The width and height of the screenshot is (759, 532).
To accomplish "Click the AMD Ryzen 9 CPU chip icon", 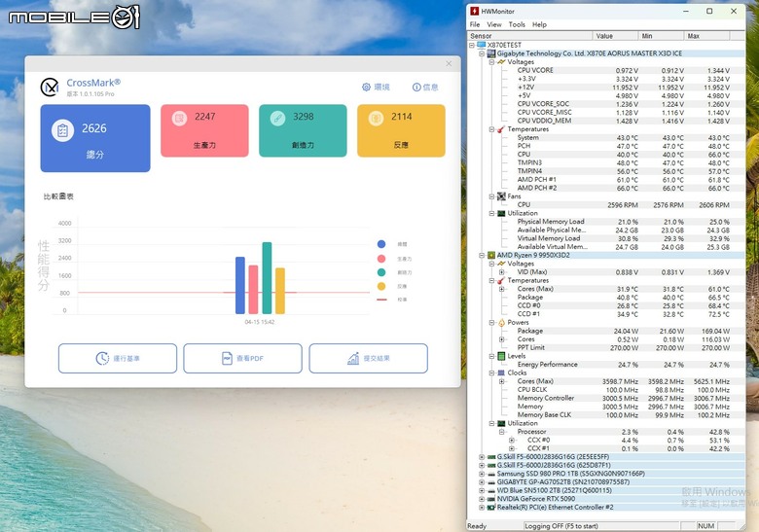I will 490,255.
